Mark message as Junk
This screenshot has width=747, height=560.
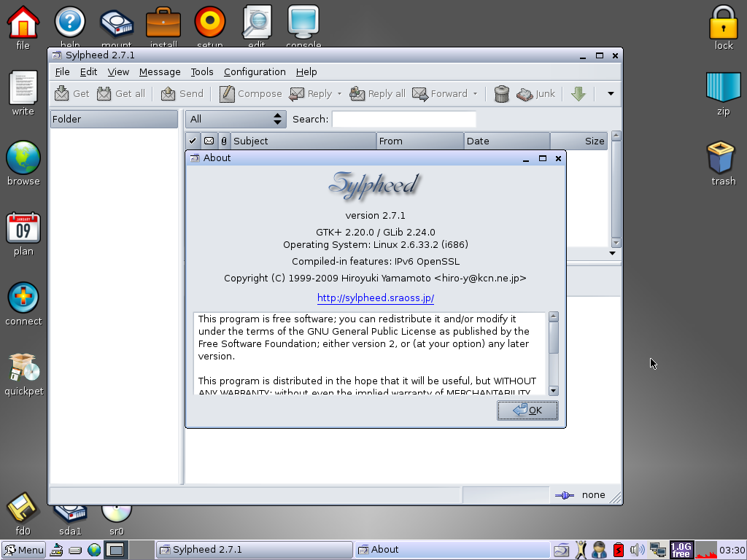536,94
